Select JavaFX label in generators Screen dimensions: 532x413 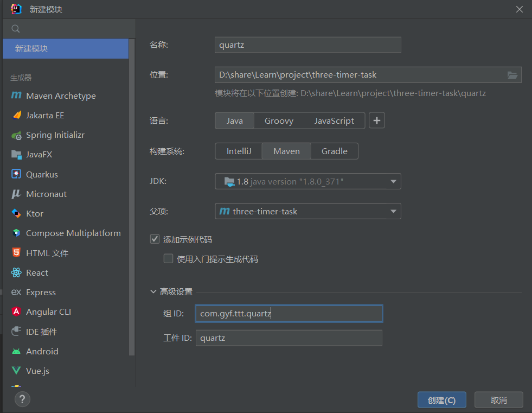point(39,155)
